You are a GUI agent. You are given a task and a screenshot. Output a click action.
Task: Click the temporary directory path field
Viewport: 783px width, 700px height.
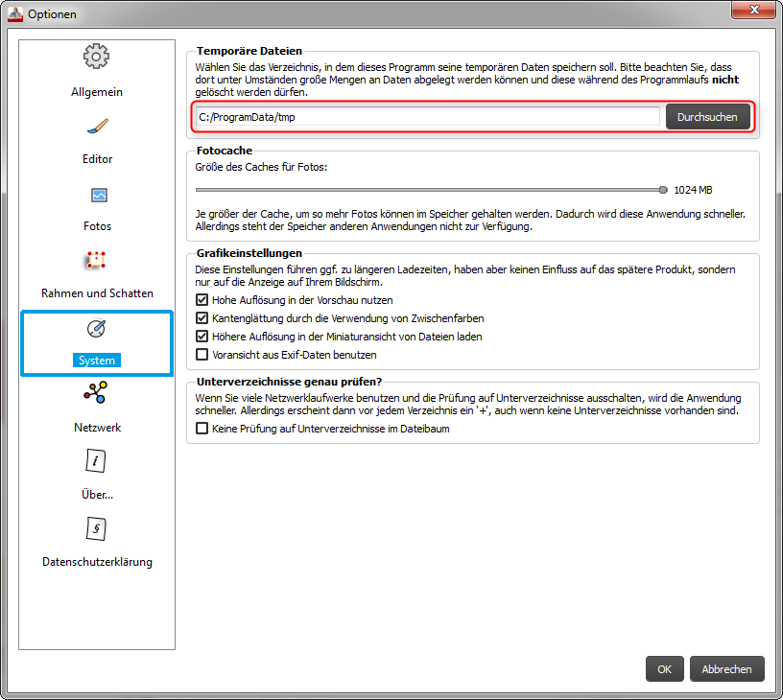click(x=427, y=117)
